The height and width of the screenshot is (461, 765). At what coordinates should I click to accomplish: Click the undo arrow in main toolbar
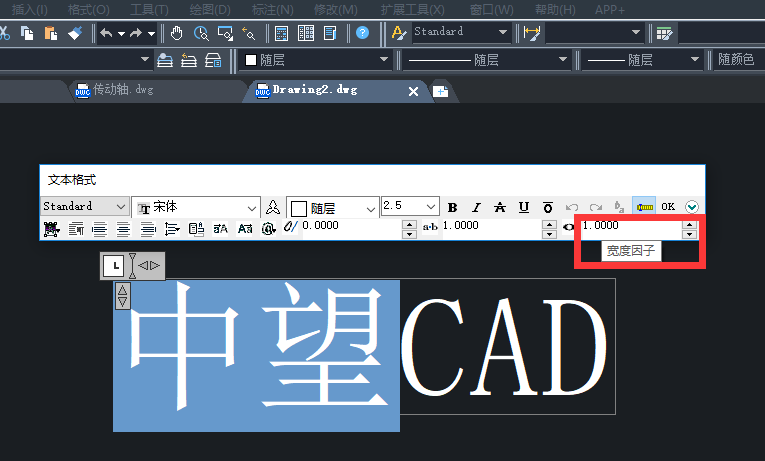click(105, 33)
